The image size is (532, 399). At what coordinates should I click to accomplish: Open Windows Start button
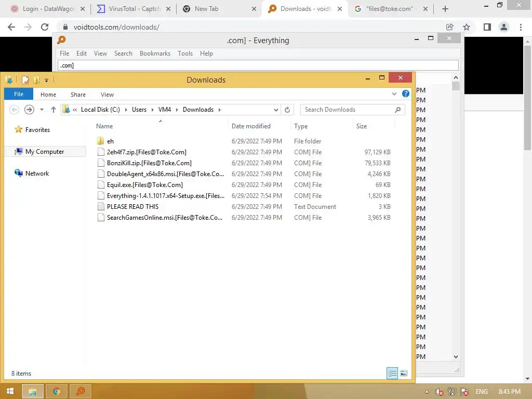(x=10, y=391)
